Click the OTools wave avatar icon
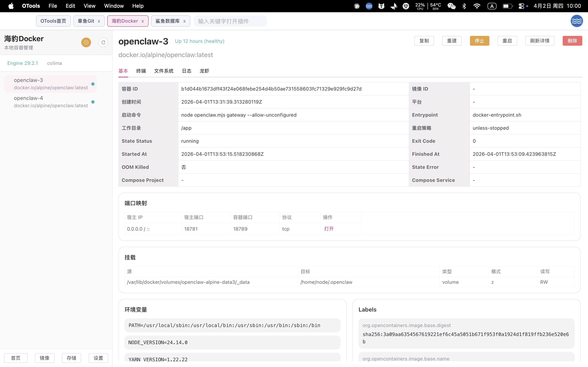Viewport: 588px width, 367px height. (x=576, y=21)
